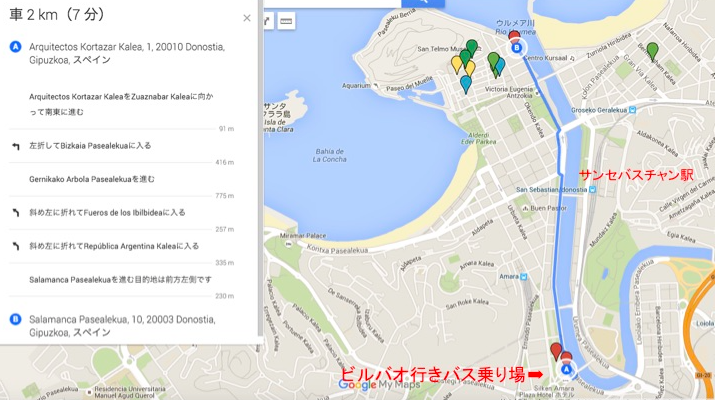Click the Centro Kursaal music icon
The height and width of the screenshot is (400, 715).
point(572,58)
